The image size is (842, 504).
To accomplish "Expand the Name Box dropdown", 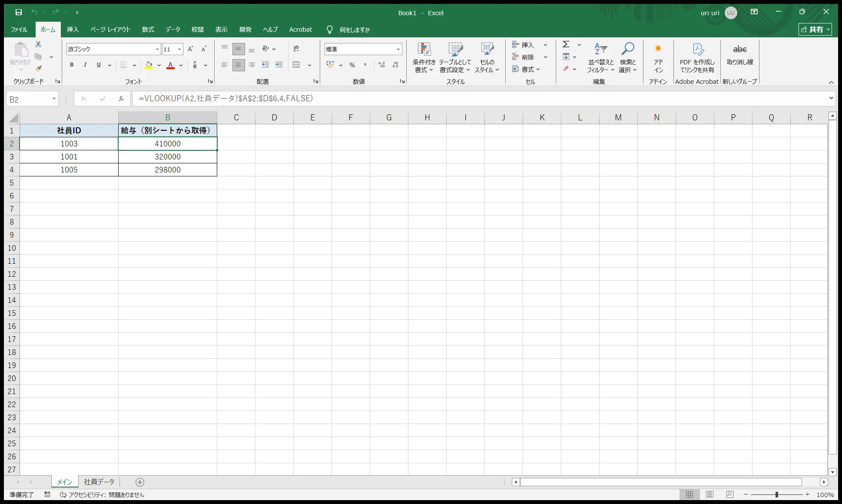I will coord(54,99).
